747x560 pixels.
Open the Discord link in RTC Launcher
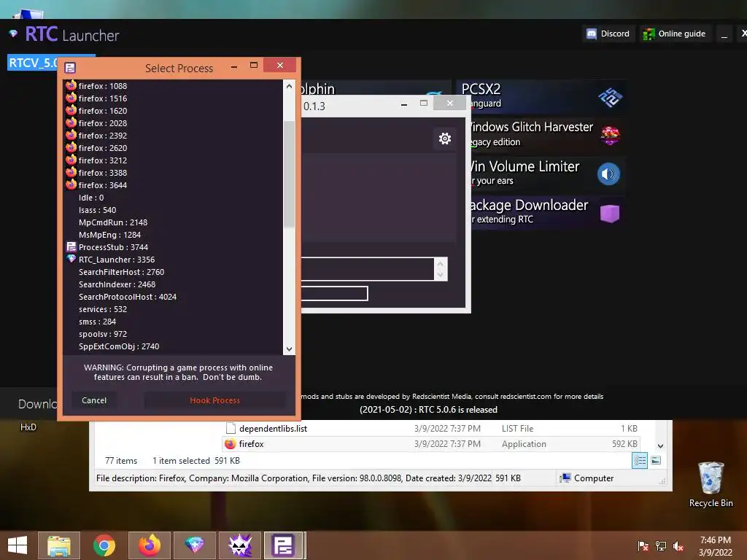coord(608,34)
